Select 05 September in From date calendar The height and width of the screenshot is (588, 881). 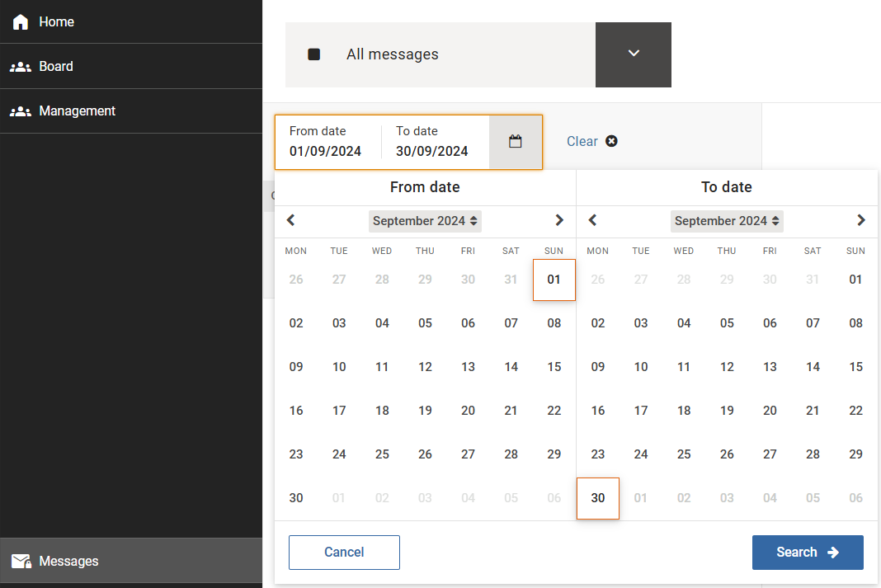coord(425,323)
